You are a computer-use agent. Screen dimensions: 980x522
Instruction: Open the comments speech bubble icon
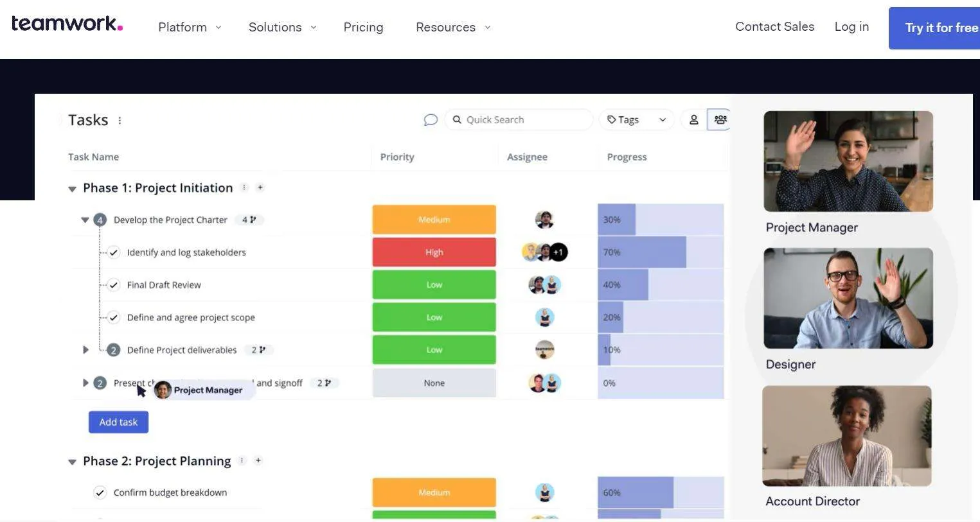coord(431,120)
